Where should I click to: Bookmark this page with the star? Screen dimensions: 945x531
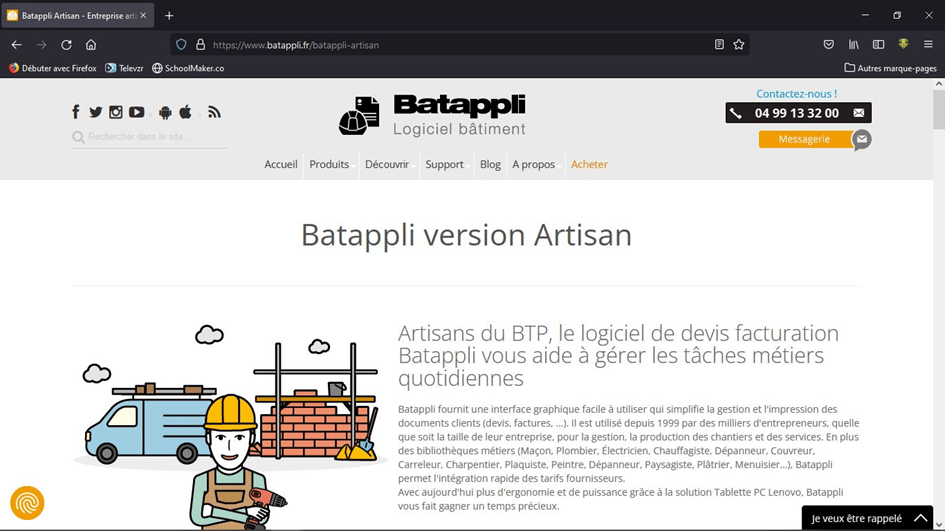739,45
